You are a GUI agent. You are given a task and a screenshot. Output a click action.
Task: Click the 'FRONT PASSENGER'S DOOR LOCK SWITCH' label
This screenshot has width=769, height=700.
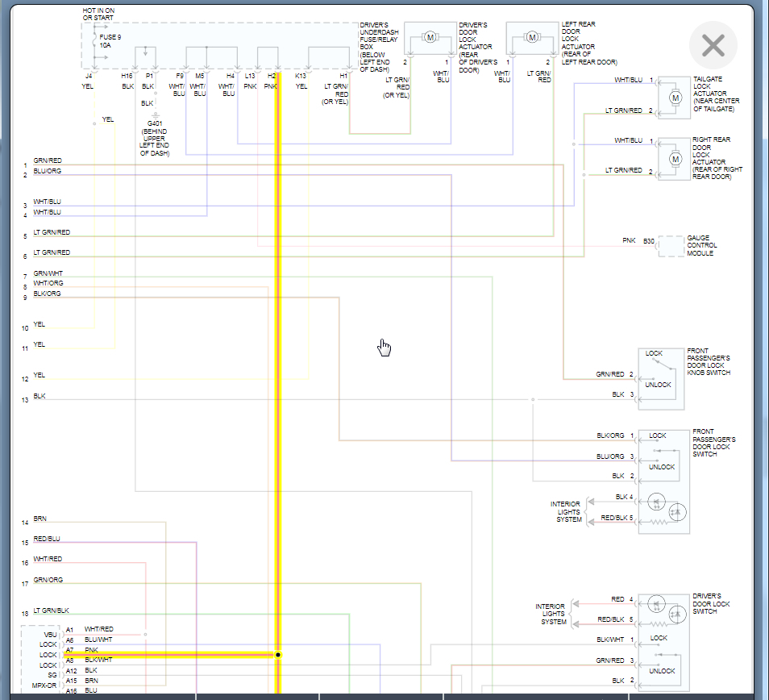[x=714, y=443]
